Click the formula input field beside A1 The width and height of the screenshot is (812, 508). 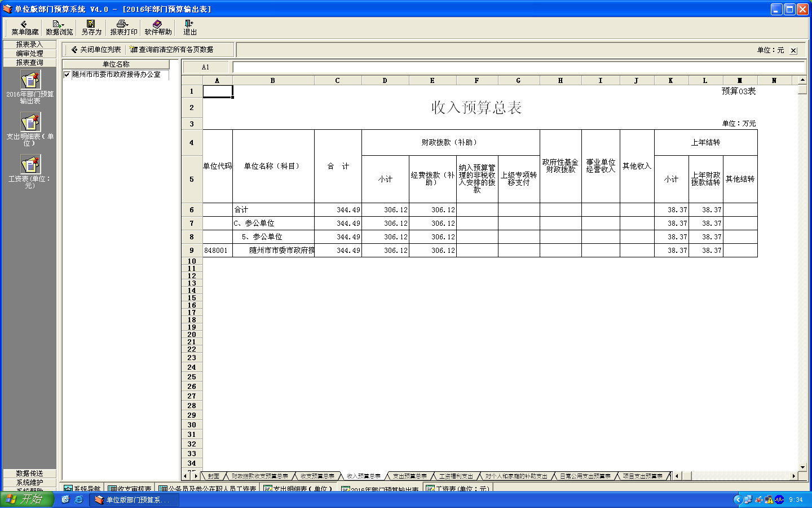518,67
